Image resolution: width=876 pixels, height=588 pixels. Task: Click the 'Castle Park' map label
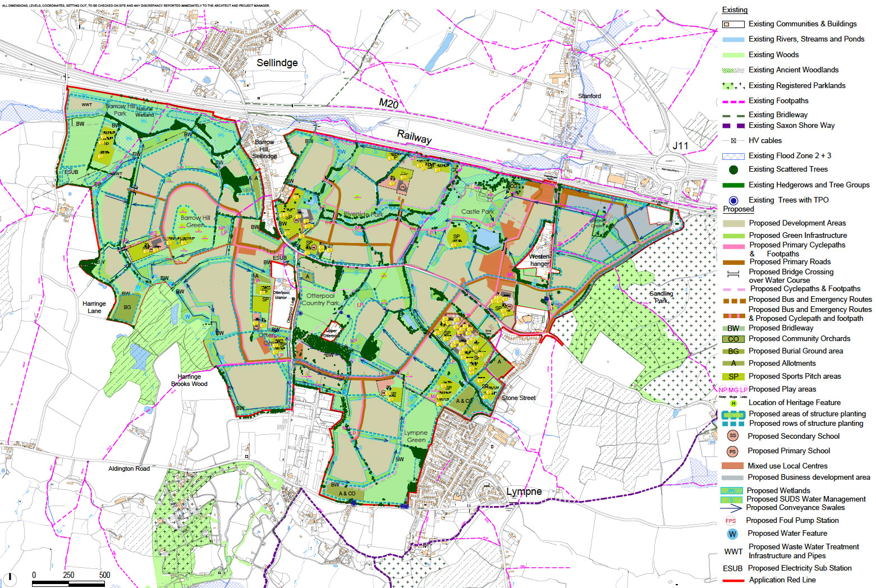click(x=478, y=212)
